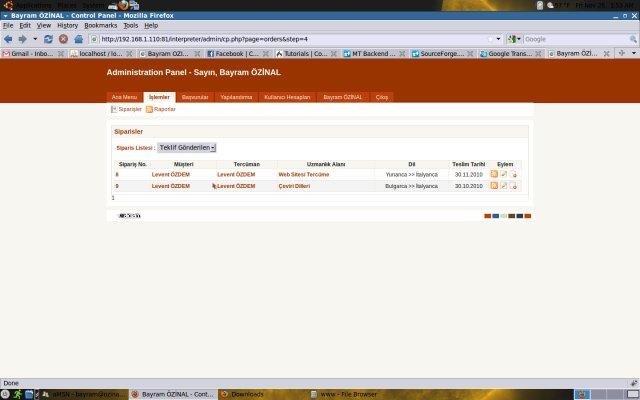Click edit icon for order 8 row
640x400 pixels.
[504, 174]
